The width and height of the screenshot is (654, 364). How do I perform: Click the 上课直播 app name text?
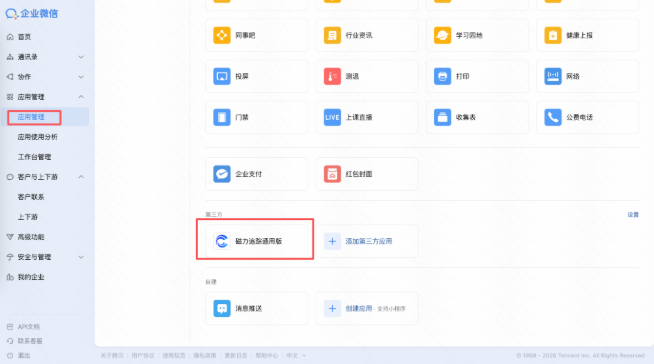click(359, 117)
